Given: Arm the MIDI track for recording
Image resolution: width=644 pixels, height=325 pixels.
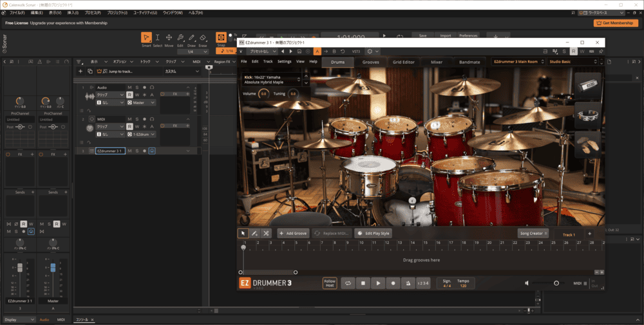Looking at the screenshot, I should coord(144,119).
